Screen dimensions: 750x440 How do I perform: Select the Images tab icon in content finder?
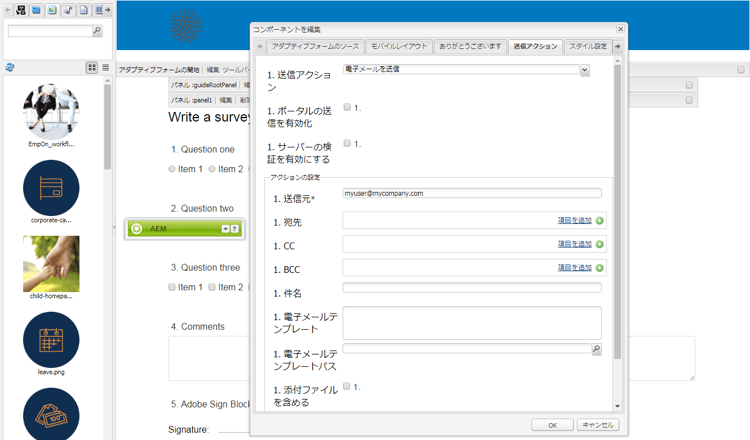tap(52, 10)
